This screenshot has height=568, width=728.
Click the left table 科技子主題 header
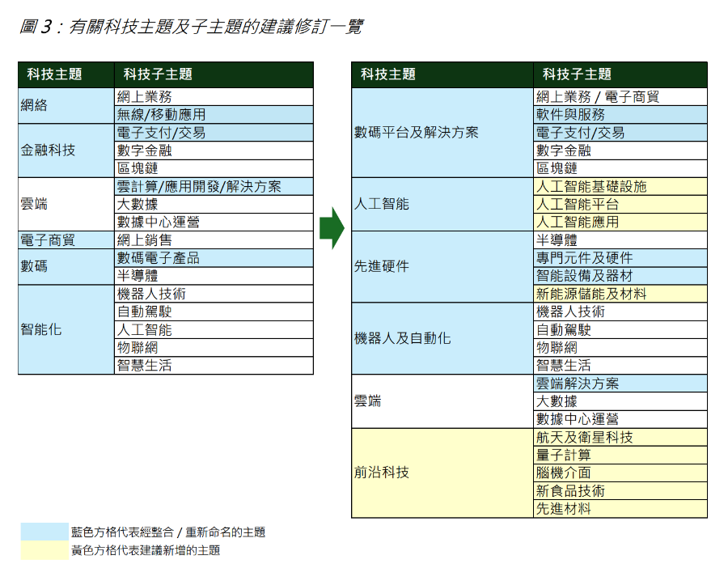[214, 74]
